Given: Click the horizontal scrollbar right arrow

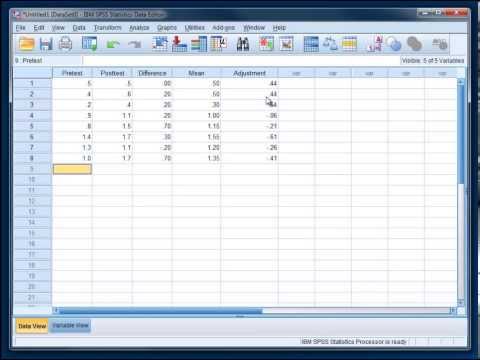Looking at the screenshot, I should click(453, 311).
